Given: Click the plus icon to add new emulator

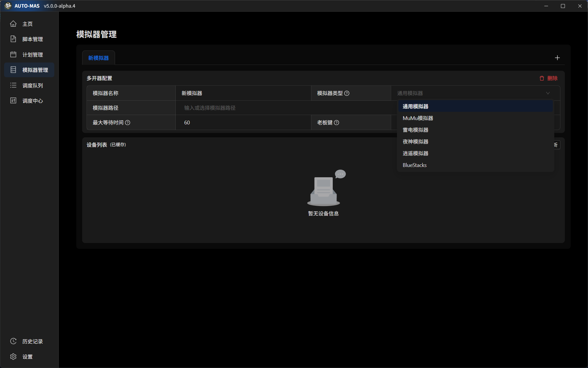Looking at the screenshot, I should point(557,58).
